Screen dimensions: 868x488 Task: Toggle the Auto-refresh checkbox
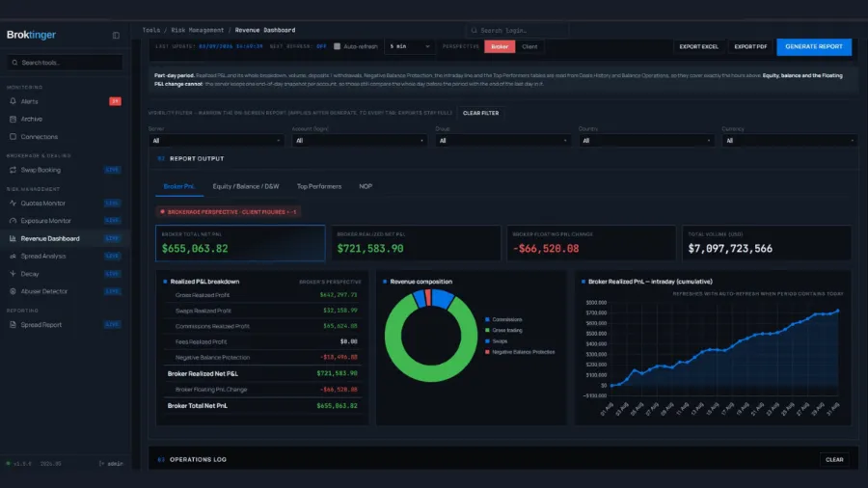tap(337, 46)
